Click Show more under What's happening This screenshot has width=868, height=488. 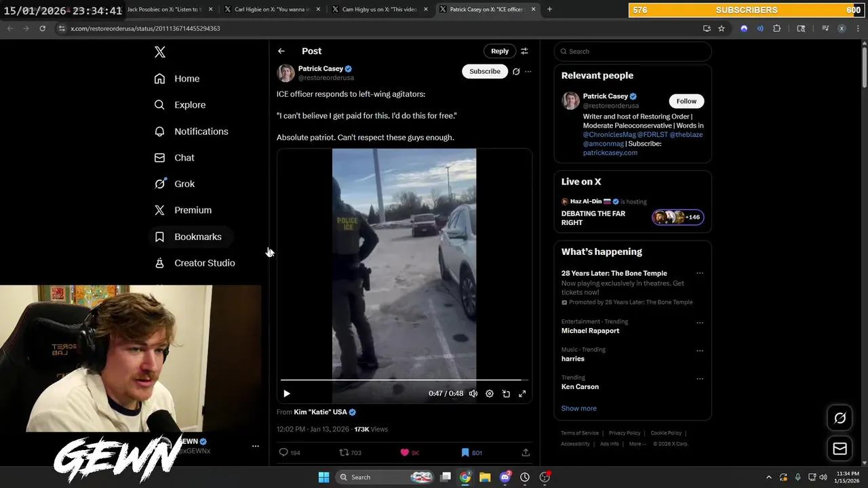(578, 408)
